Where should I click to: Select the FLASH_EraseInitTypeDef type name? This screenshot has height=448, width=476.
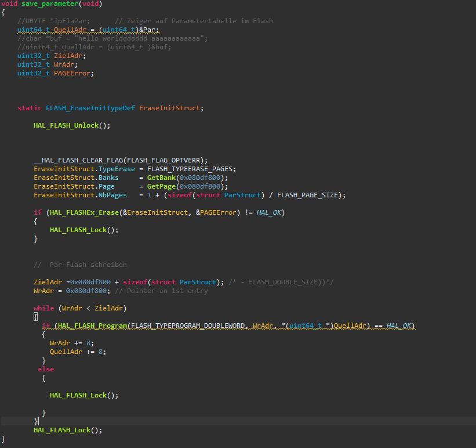[89, 108]
